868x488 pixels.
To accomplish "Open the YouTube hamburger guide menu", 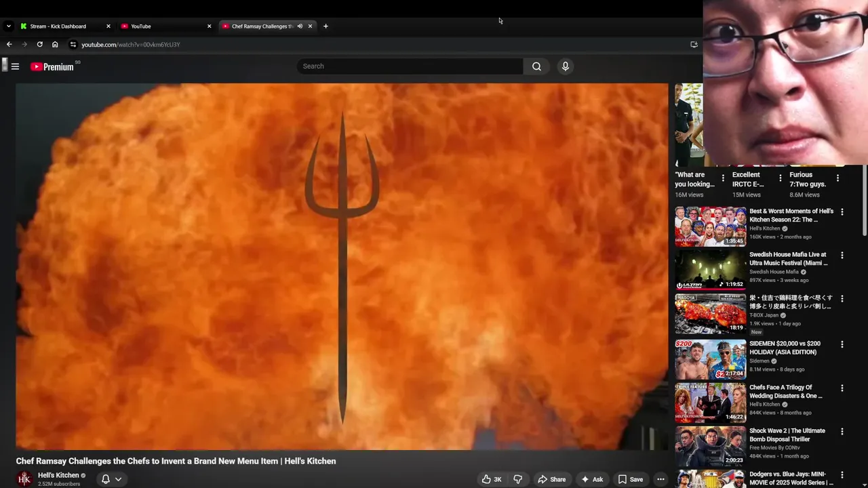I will click(15, 66).
